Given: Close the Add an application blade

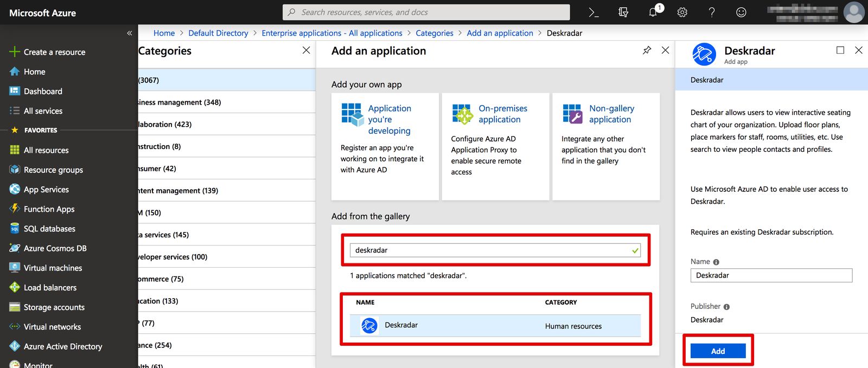Looking at the screenshot, I should click(x=665, y=50).
